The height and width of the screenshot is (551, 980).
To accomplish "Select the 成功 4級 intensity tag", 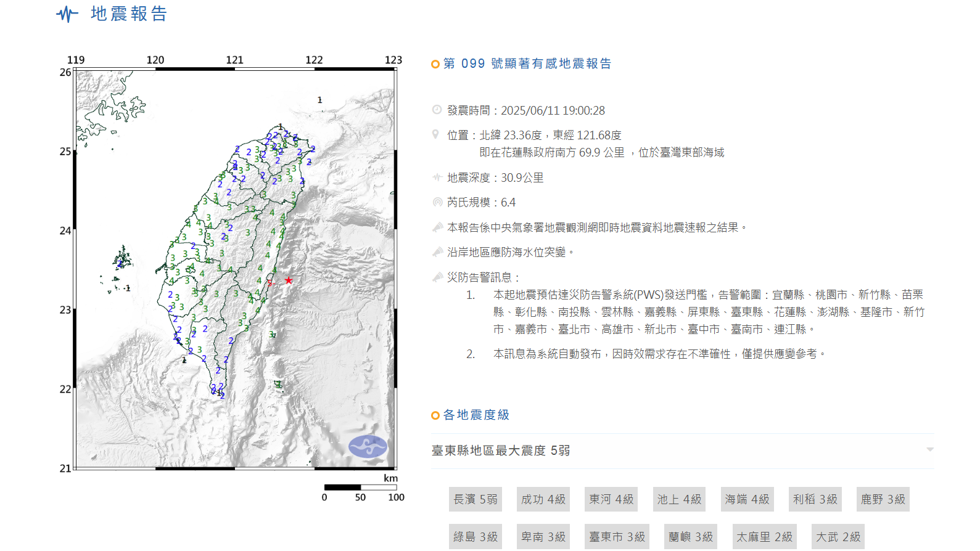I will pyautogui.click(x=543, y=499).
